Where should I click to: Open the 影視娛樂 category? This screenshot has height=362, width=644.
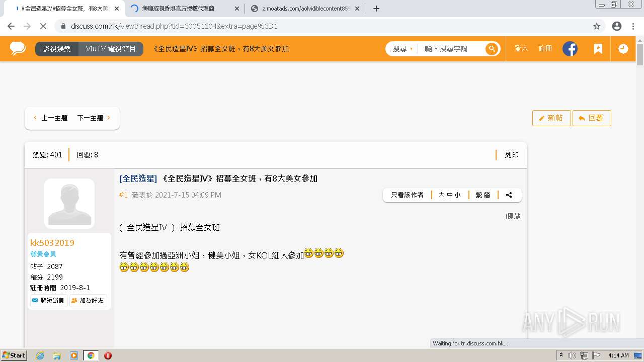57,49
